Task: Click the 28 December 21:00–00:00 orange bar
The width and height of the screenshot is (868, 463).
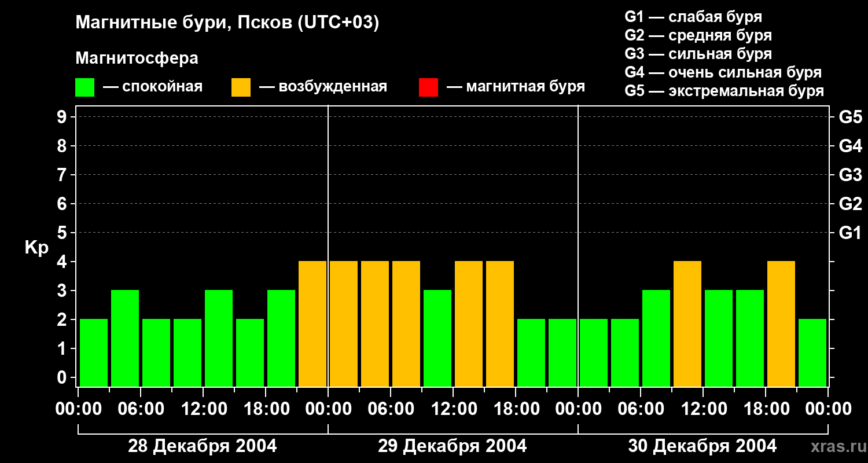Action: pos(312,324)
